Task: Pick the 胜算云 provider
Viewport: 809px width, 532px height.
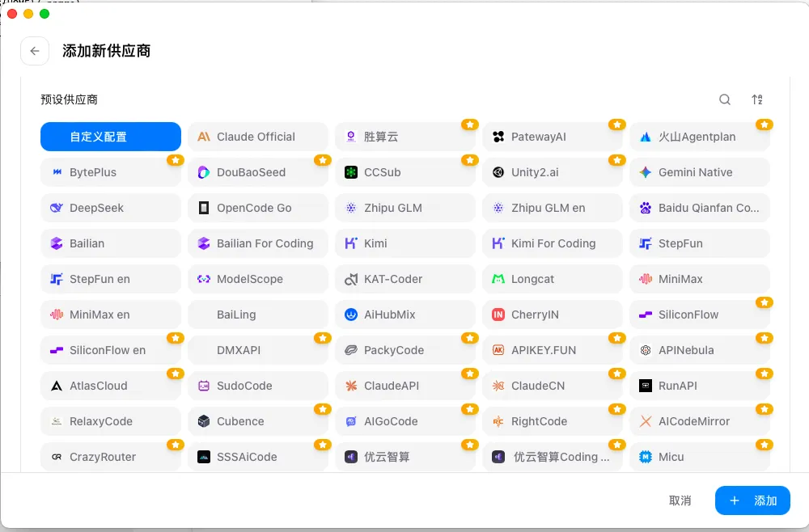Action: [x=405, y=137]
